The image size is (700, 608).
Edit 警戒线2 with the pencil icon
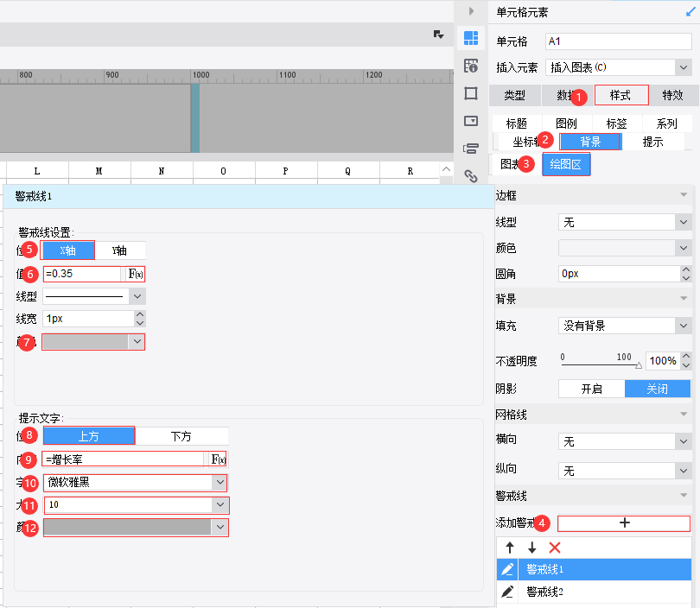point(507,592)
